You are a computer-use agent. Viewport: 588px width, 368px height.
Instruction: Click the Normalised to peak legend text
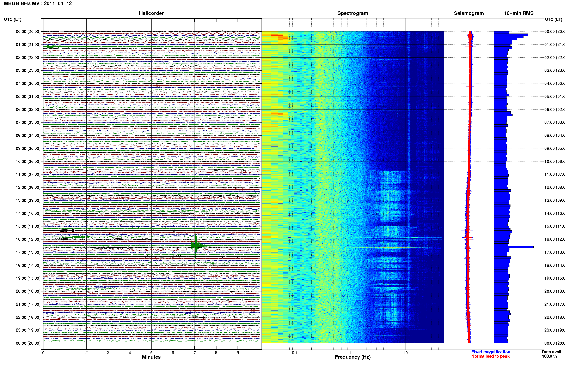click(x=490, y=356)
